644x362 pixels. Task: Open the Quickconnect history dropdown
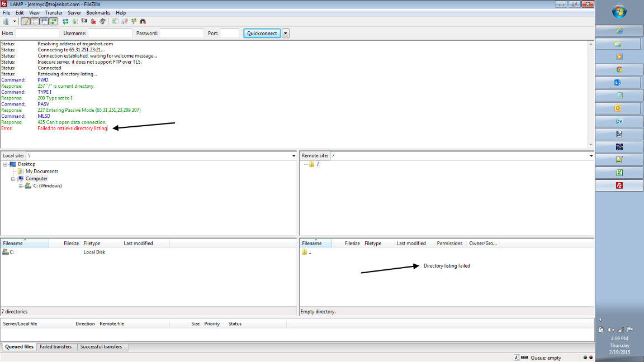tap(286, 34)
